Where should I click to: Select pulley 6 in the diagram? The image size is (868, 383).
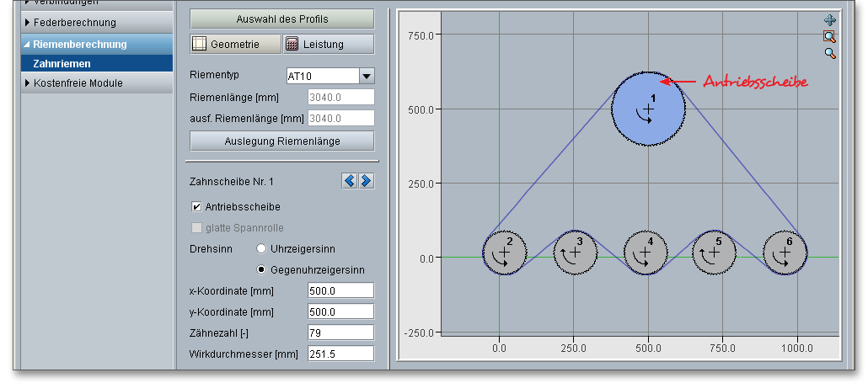[785, 253]
